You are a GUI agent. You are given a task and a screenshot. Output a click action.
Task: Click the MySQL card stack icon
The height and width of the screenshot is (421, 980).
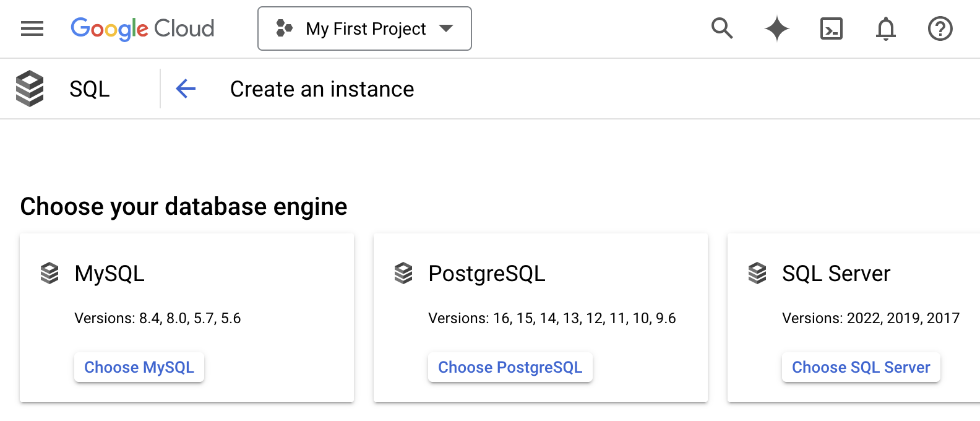[x=49, y=273]
